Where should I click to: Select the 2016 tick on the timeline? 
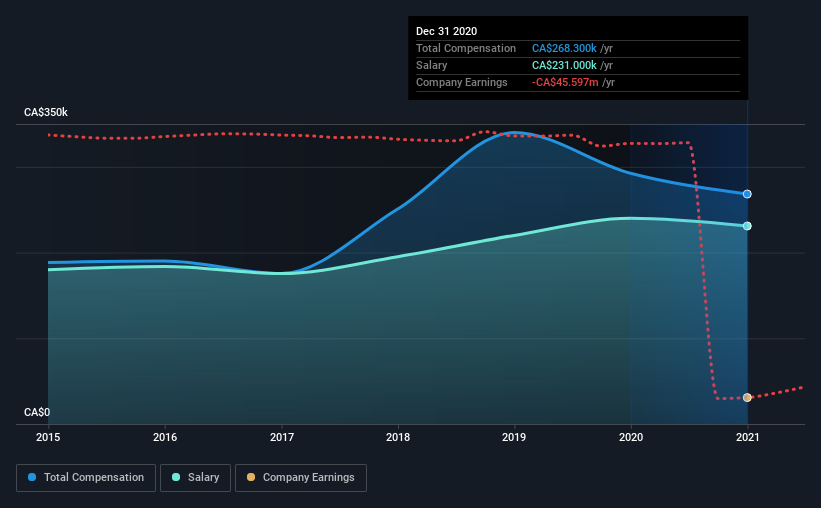point(165,437)
